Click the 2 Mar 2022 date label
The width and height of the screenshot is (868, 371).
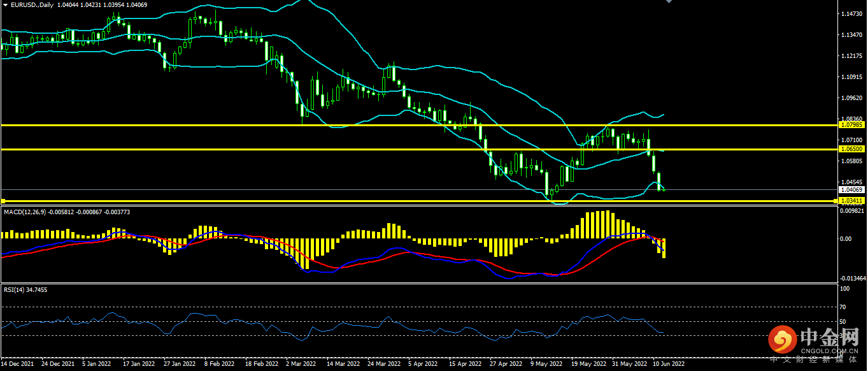pyautogui.click(x=302, y=365)
